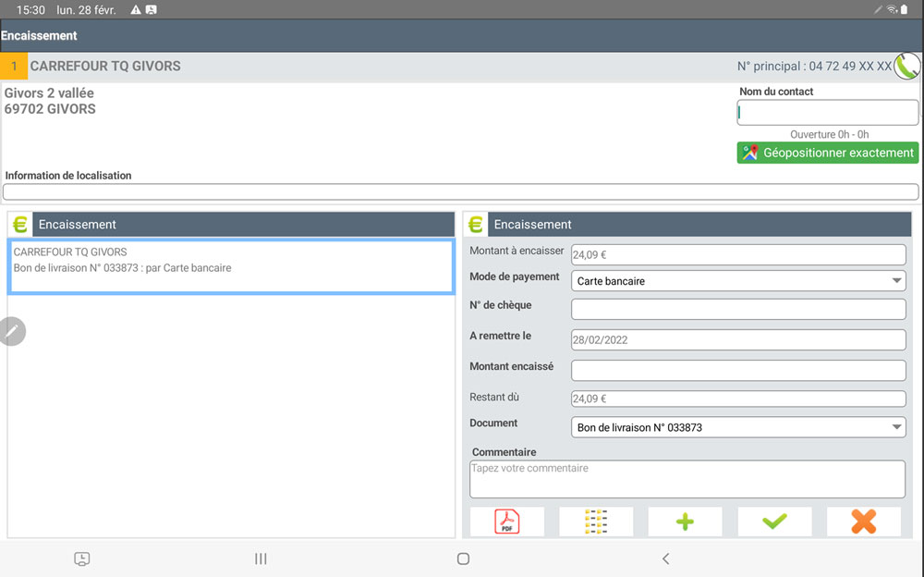Tap the Android back arrow

coord(665,559)
